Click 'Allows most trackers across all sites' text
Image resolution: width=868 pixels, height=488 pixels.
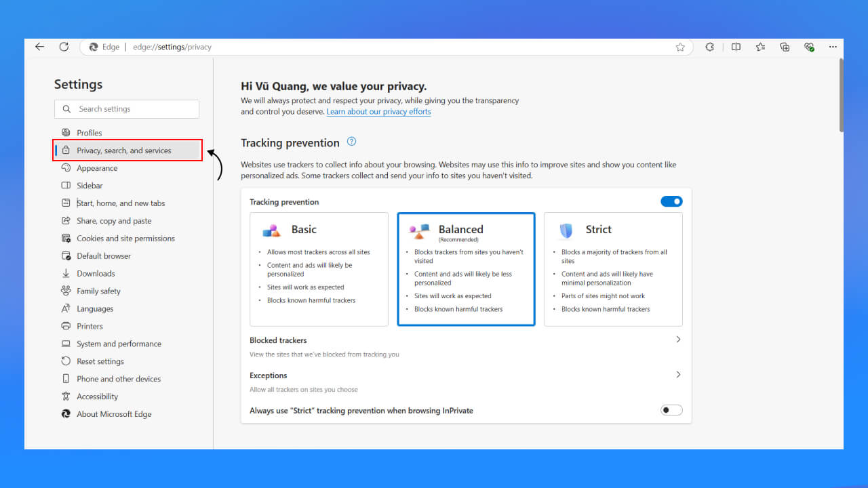(x=319, y=252)
